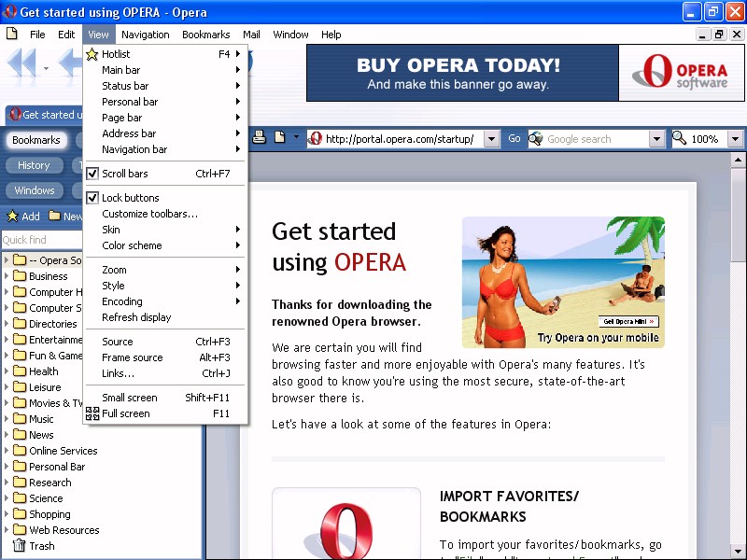Expand the News folder triangle
This screenshot has height=560, width=747.
[7, 434]
